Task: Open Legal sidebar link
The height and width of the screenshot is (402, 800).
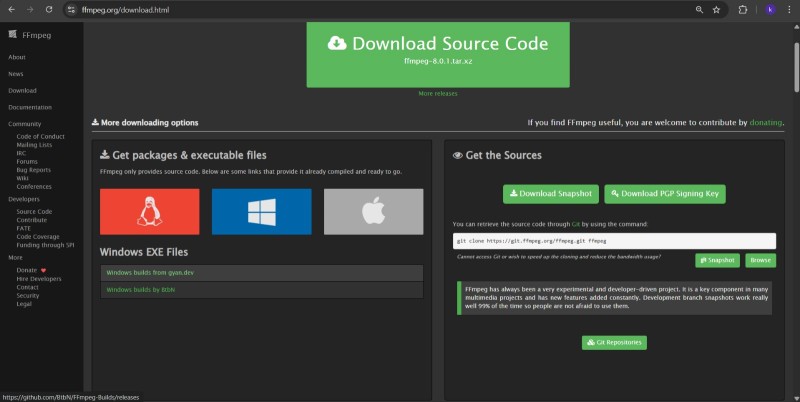Action: coord(24,304)
